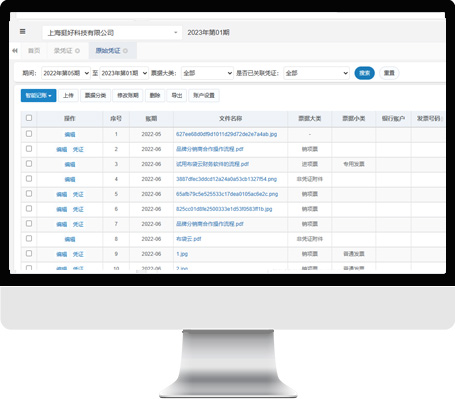Open the png file in row 4

pos(226,179)
